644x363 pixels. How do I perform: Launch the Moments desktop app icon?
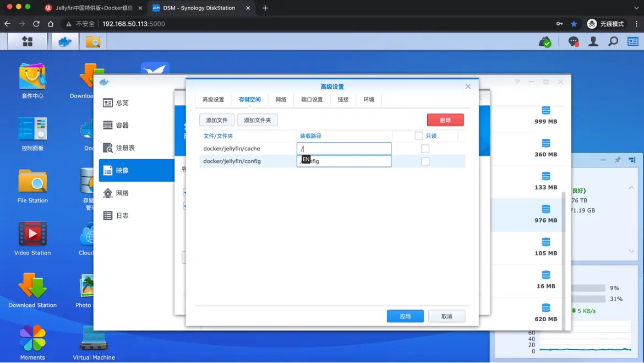(32, 338)
